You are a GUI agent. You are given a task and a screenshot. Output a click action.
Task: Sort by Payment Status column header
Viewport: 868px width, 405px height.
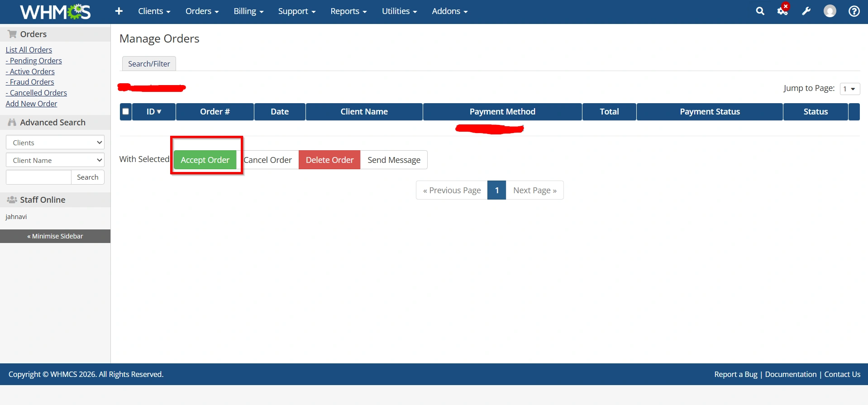click(x=710, y=112)
